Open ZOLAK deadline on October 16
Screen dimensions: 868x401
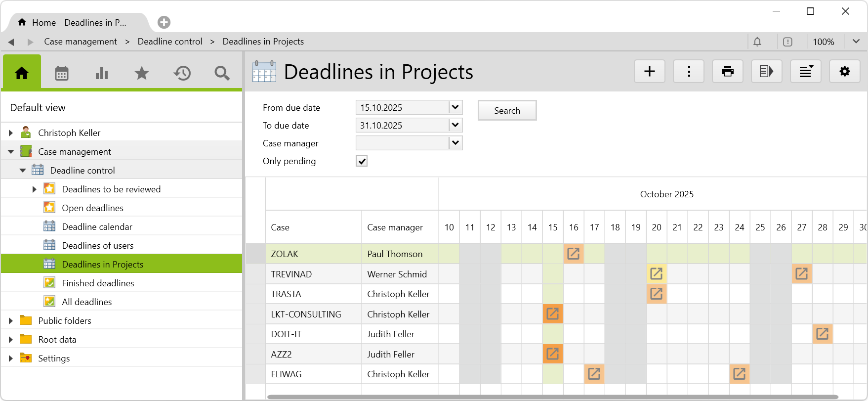pos(573,254)
